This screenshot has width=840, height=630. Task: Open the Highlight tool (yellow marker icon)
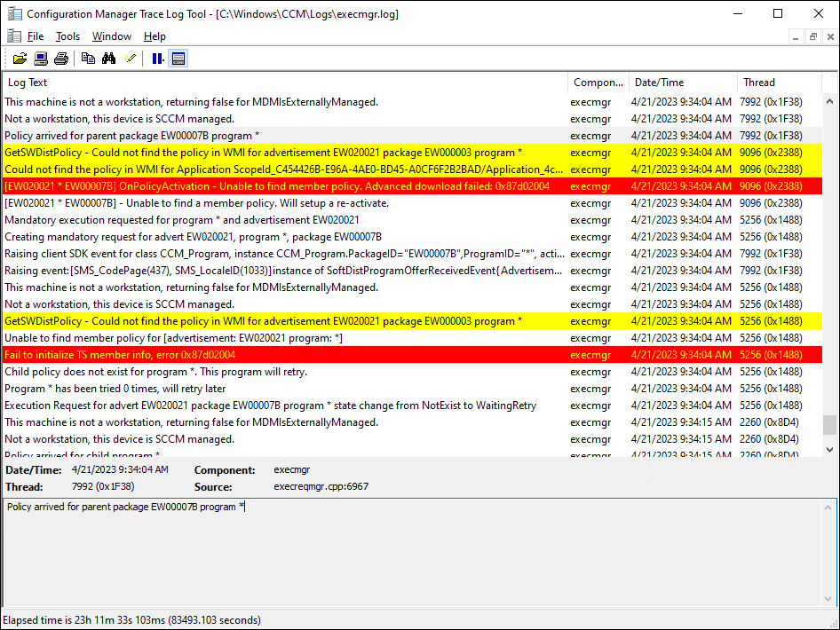pos(129,59)
